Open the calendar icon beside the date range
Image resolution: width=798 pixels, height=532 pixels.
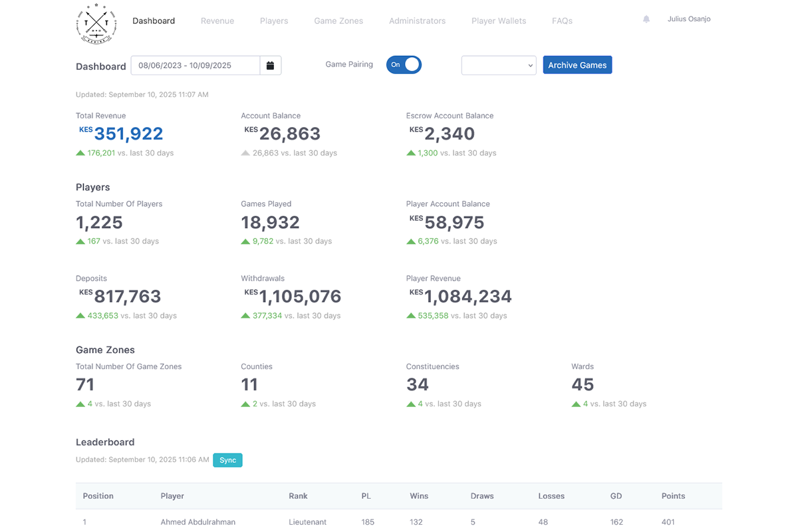pyautogui.click(x=271, y=65)
